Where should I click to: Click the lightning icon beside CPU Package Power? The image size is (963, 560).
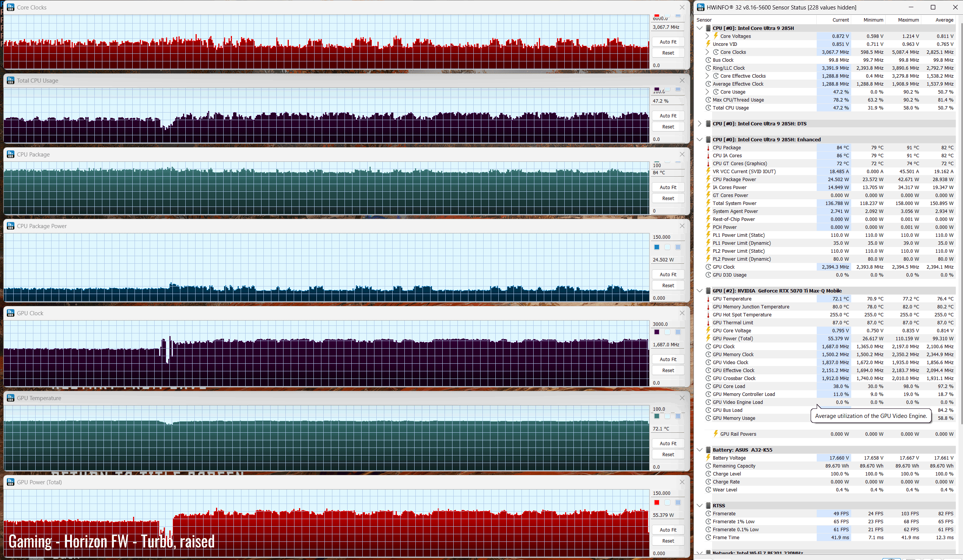(x=708, y=179)
